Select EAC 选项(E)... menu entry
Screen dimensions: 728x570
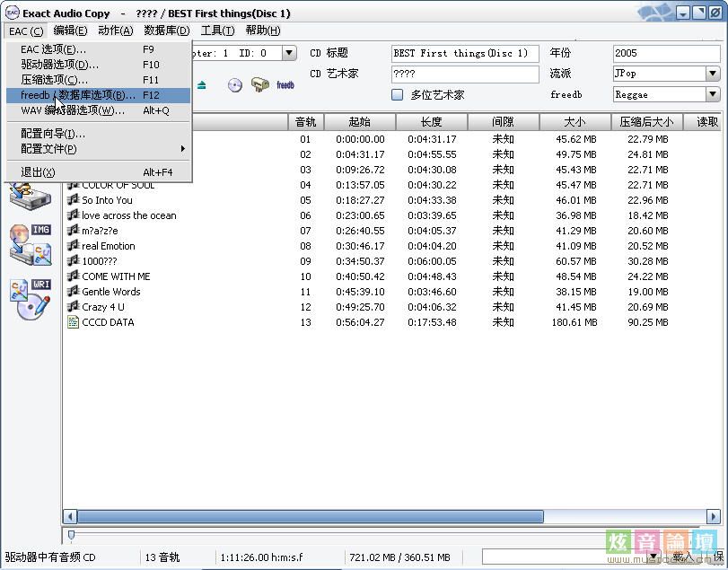tap(99, 49)
